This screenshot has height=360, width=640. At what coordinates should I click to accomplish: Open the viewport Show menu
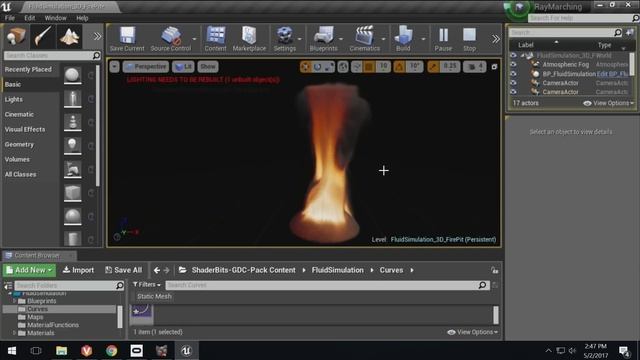[208, 67]
